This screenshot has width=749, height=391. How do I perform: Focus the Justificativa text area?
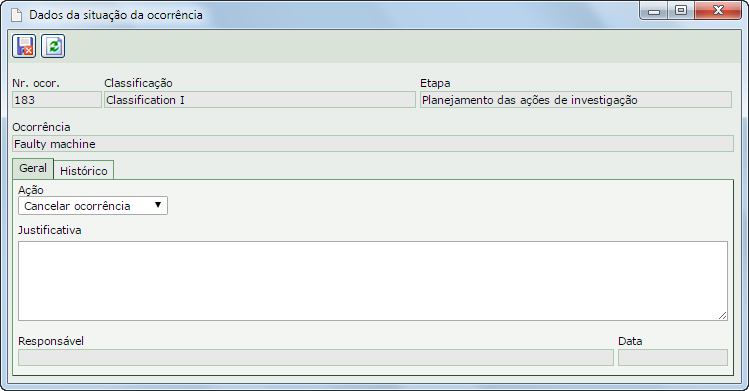[373, 281]
